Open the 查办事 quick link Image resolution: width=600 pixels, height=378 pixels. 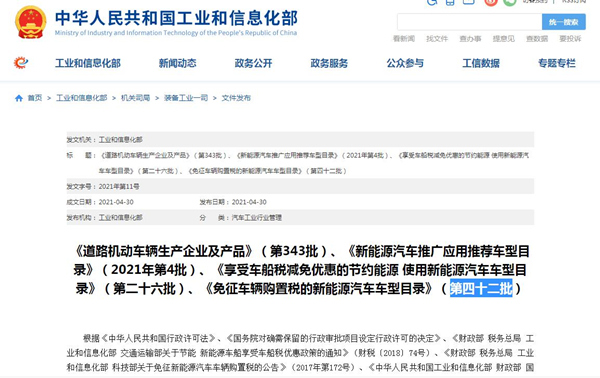coord(470,39)
